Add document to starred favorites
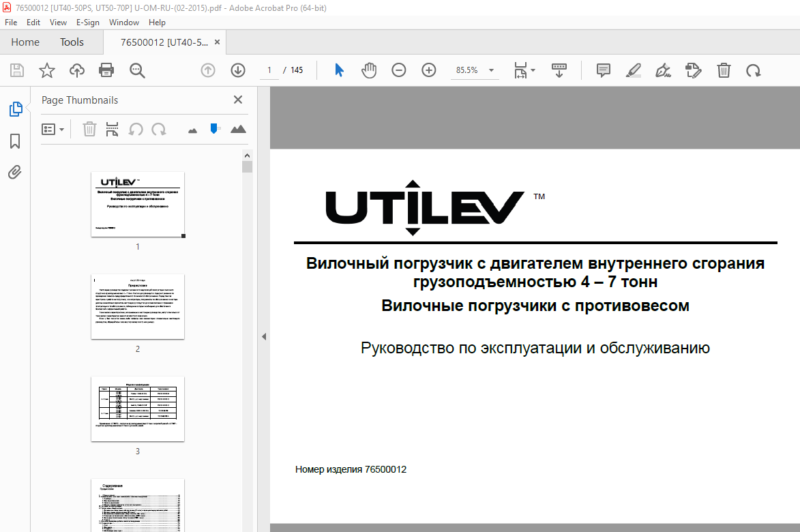This screenshot has width=800, height=532. click(47, 70)
